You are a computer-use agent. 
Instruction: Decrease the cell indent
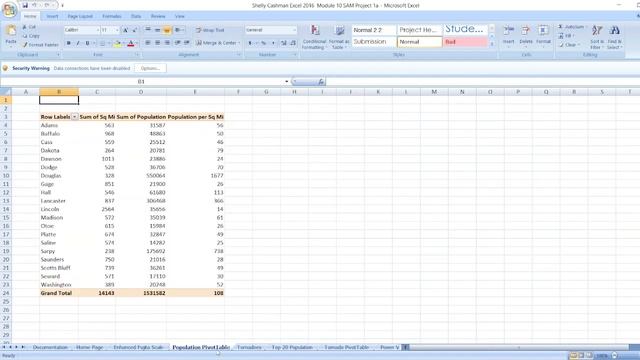tap(178, 42)
